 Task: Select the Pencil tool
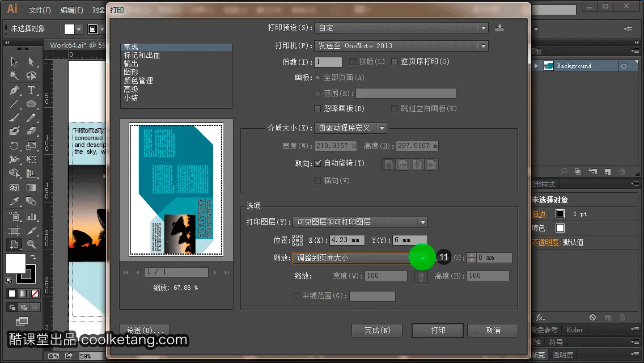click(31, 117)
